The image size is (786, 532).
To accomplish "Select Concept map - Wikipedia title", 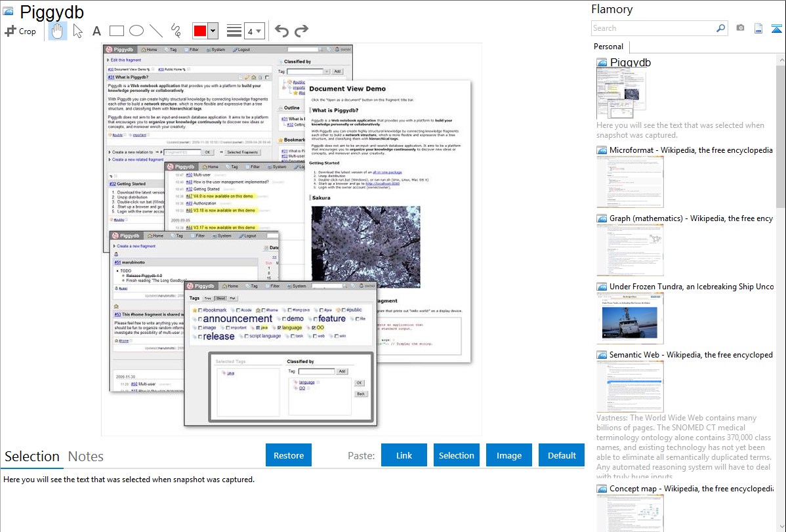I will (691, 488).
